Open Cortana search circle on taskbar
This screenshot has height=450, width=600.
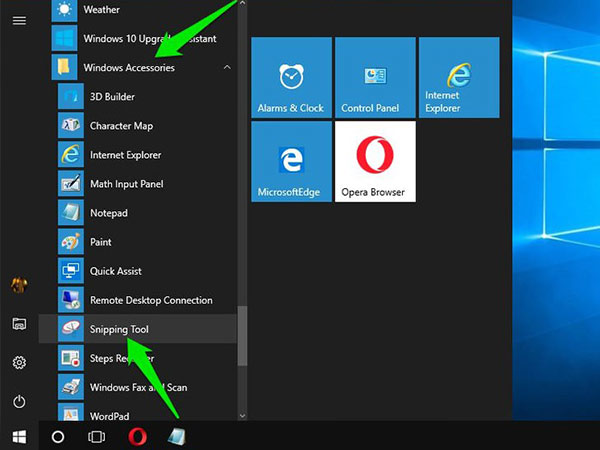click(58, 437)
